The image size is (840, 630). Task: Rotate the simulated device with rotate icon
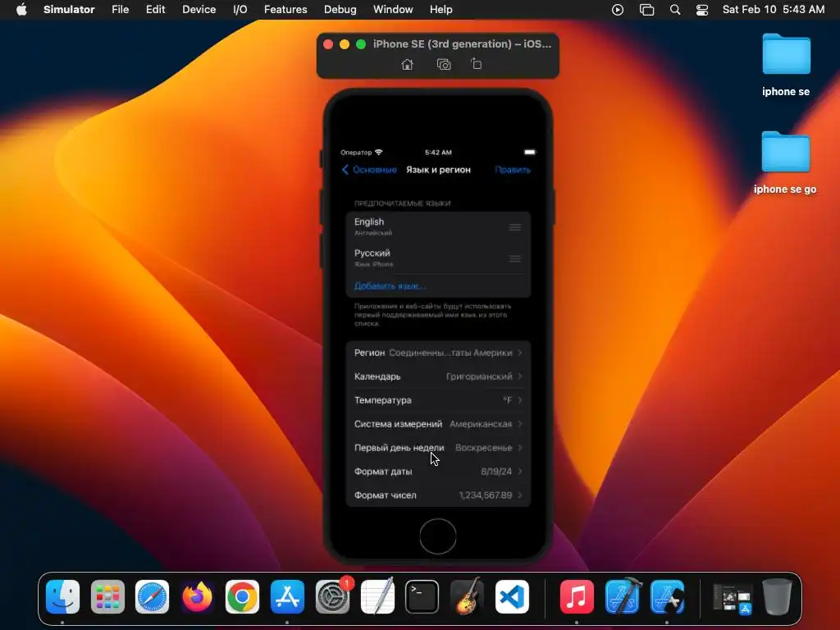click(477, 64)
